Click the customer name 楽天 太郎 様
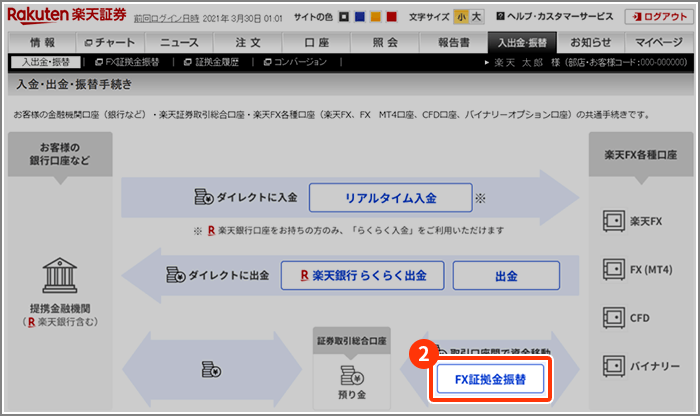The image size is (700, 416). coord(527,62)
